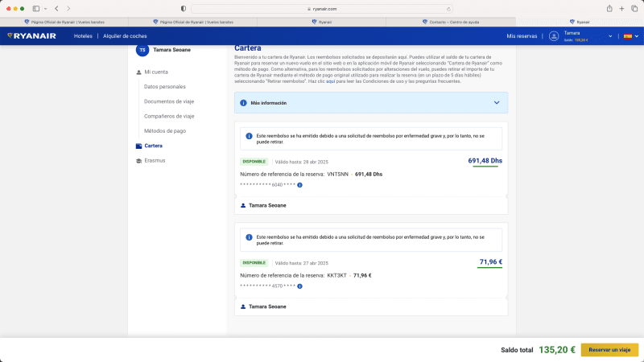
Task: Go forward with the browser forward arrow
Action: click(68, 9)
